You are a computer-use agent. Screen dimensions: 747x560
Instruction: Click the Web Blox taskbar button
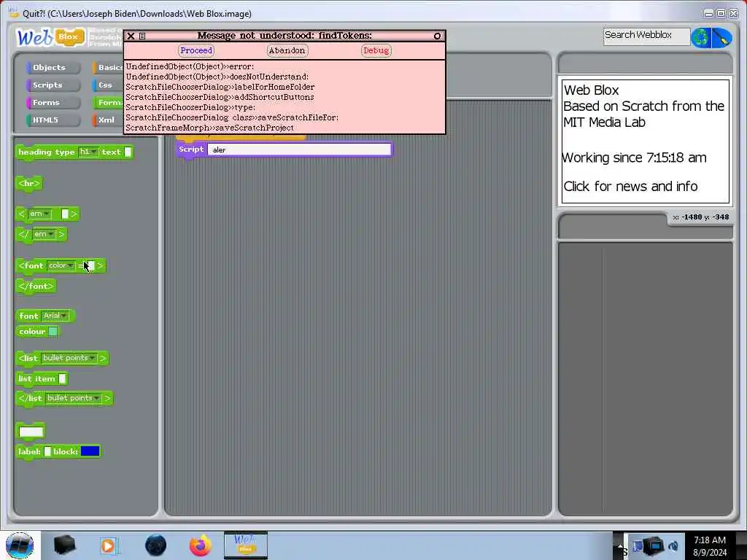[x=246, y=545]
